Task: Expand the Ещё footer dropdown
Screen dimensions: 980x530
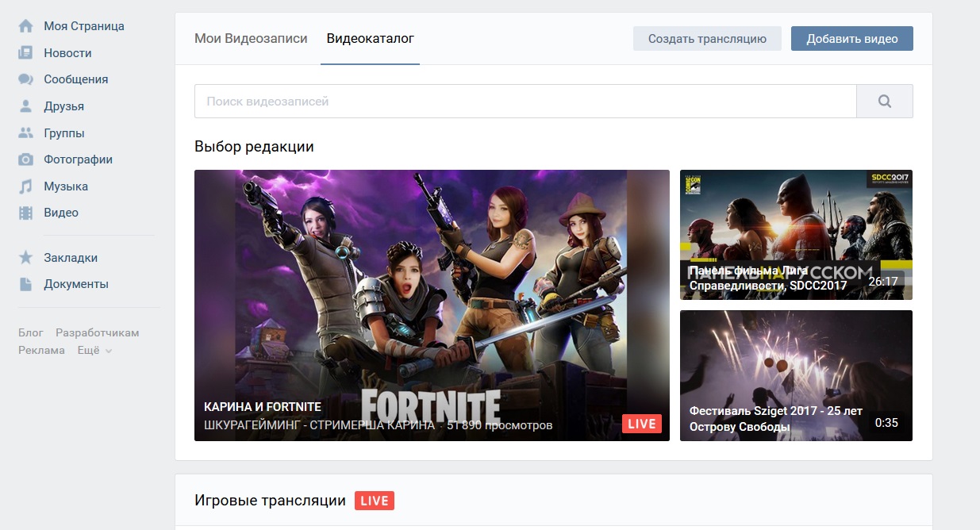Action: (x=95, y=350)
